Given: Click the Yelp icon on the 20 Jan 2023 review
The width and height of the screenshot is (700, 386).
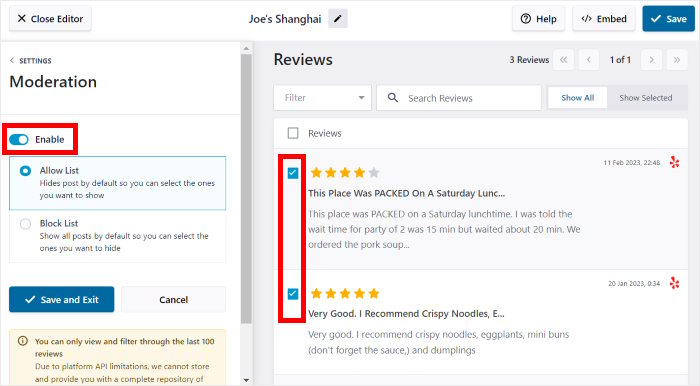Looking at the screenshot, I should point(675,283).
